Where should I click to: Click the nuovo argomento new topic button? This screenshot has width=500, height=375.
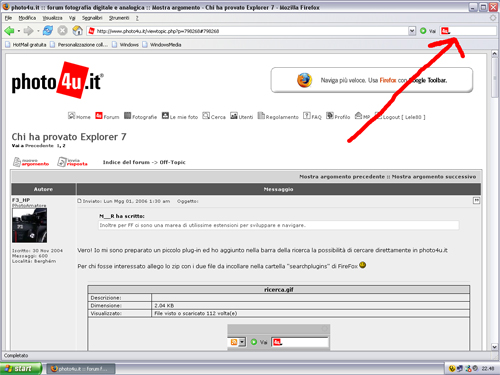(31, 162)
